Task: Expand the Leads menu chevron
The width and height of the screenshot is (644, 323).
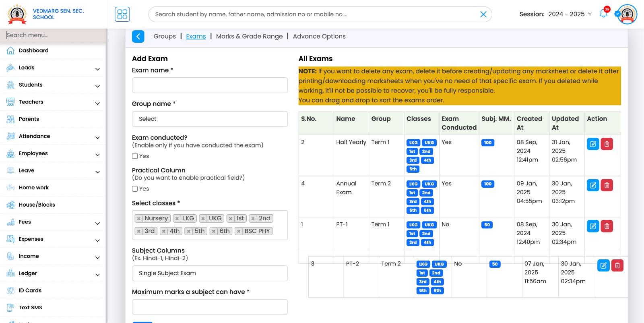Action: (97, 69)
